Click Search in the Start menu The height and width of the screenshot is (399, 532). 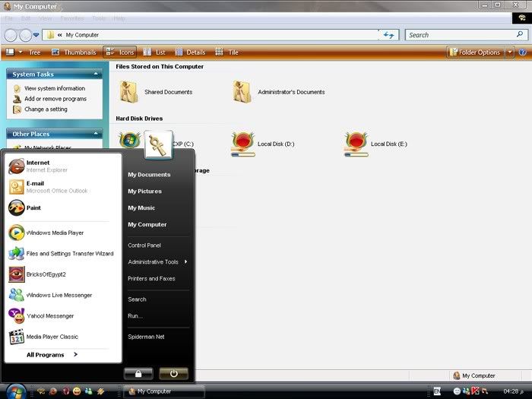click(x=137, y=299)
